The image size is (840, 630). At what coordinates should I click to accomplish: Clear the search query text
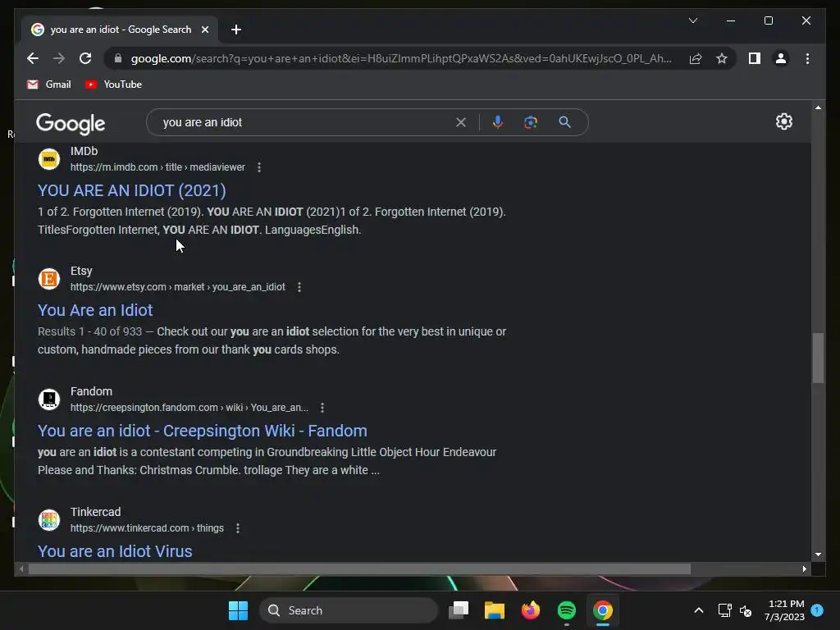[461, 122]
